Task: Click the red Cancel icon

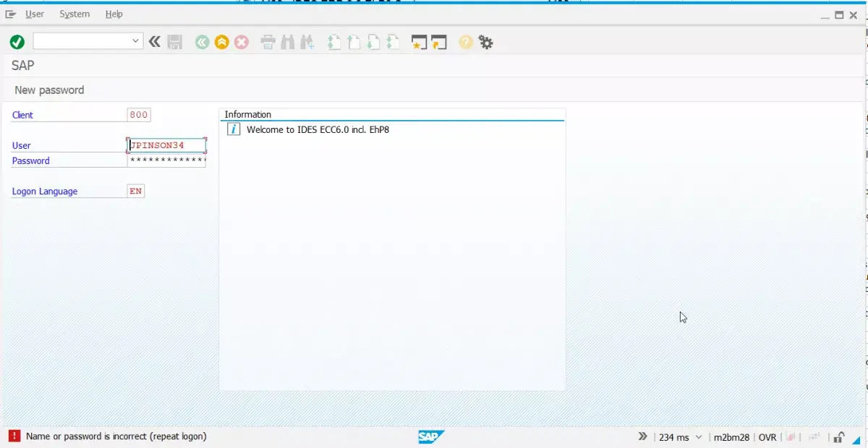Action: [242, 42]
